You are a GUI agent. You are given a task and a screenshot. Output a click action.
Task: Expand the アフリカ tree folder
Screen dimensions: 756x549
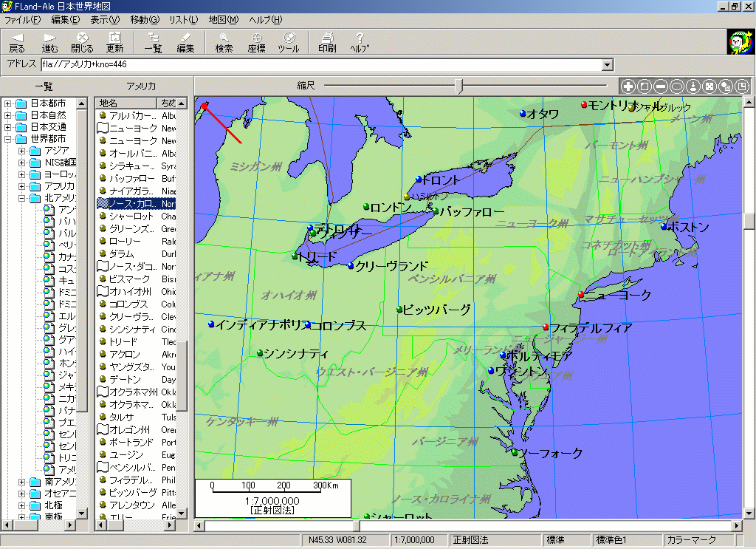[21, 186]
